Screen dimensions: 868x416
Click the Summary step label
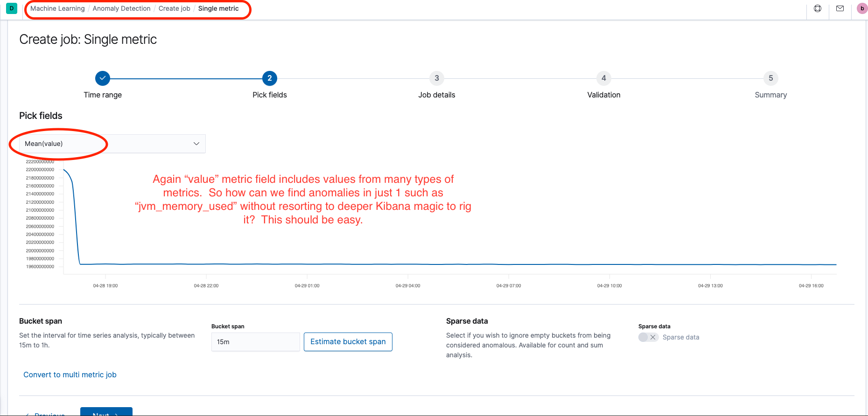(771, 95)
